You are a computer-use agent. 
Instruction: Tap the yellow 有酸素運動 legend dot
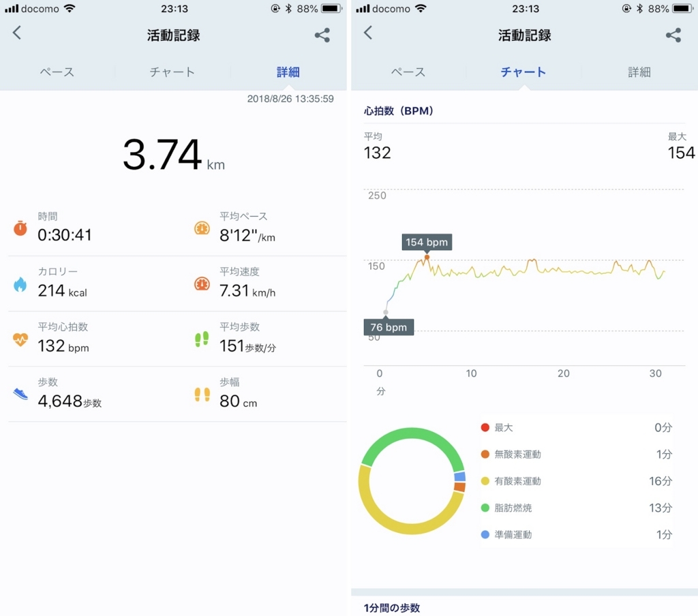[x=485, y=481]
